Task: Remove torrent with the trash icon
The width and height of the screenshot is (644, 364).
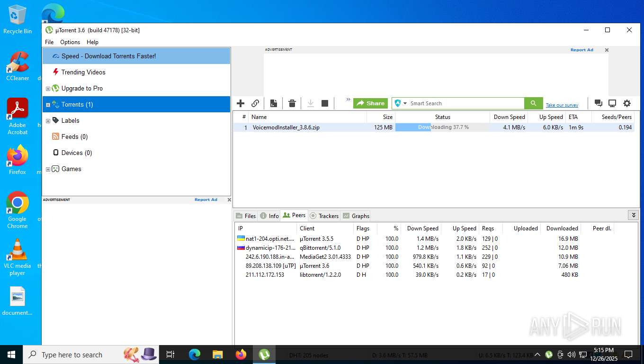Action: (x=292, y=103)
